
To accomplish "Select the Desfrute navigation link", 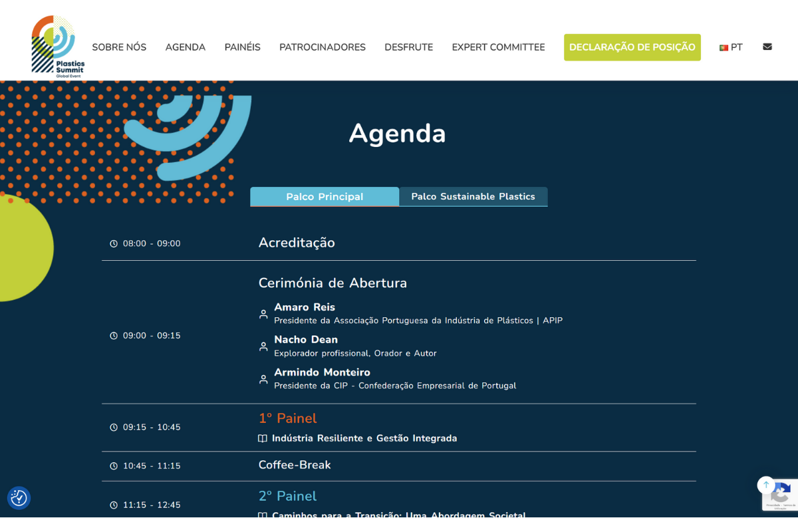I will point(408,47).
